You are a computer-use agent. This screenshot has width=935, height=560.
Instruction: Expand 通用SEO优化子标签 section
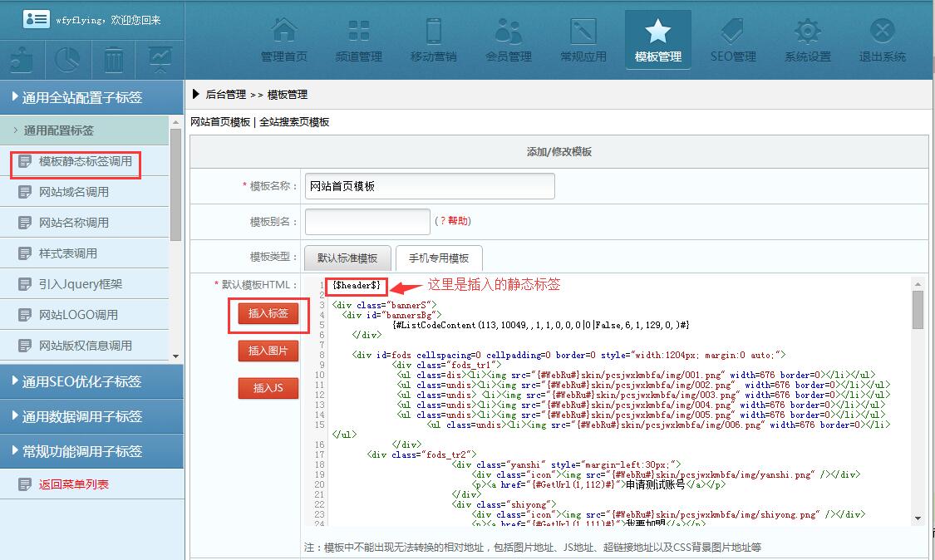[91, 381]
